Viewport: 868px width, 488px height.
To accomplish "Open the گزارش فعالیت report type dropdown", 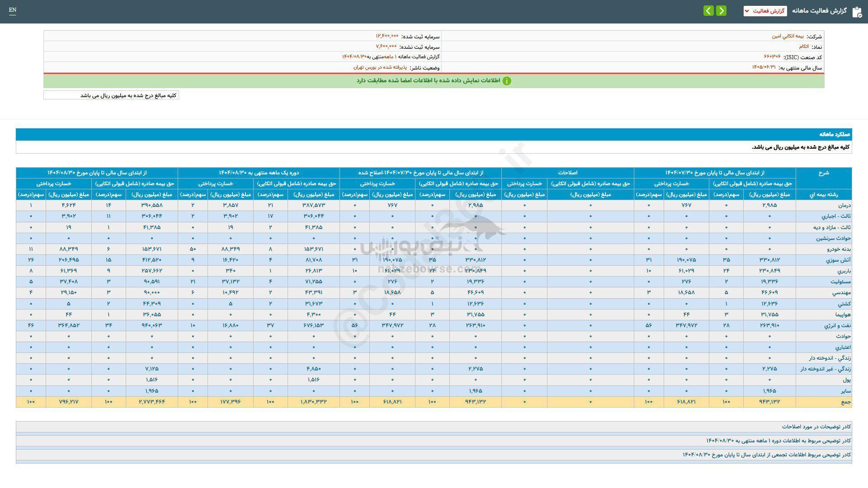I will 765,11.
